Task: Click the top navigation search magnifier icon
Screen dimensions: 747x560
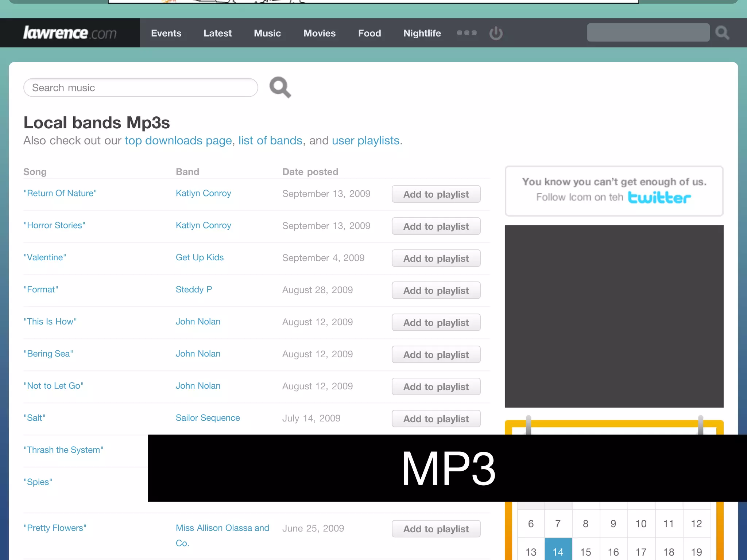Action: (x=722, y=33)
